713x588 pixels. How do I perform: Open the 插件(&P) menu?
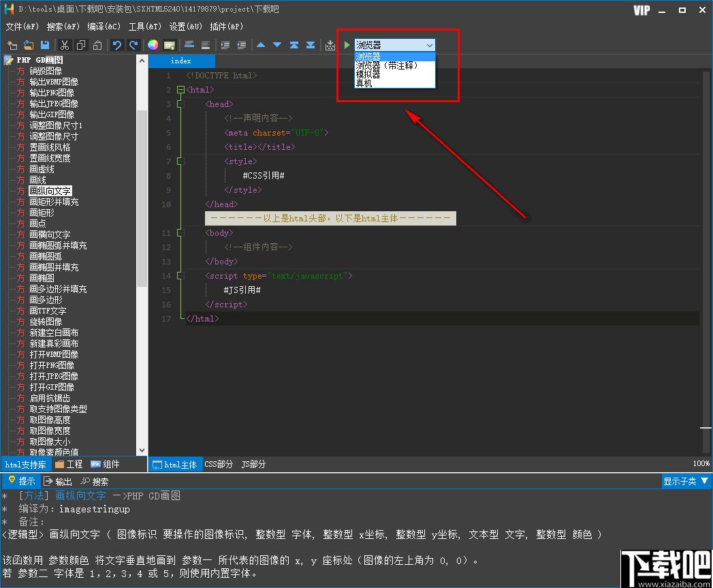227,27
